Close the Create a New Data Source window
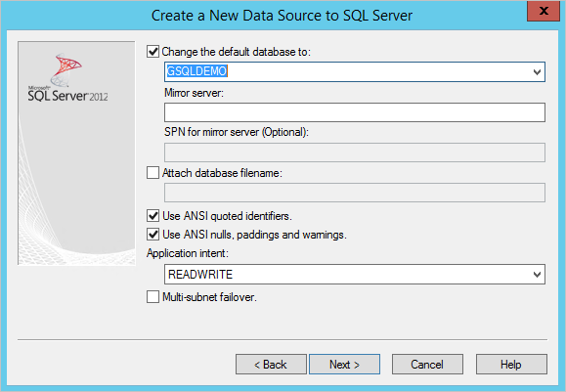 (x=544, y=11)
